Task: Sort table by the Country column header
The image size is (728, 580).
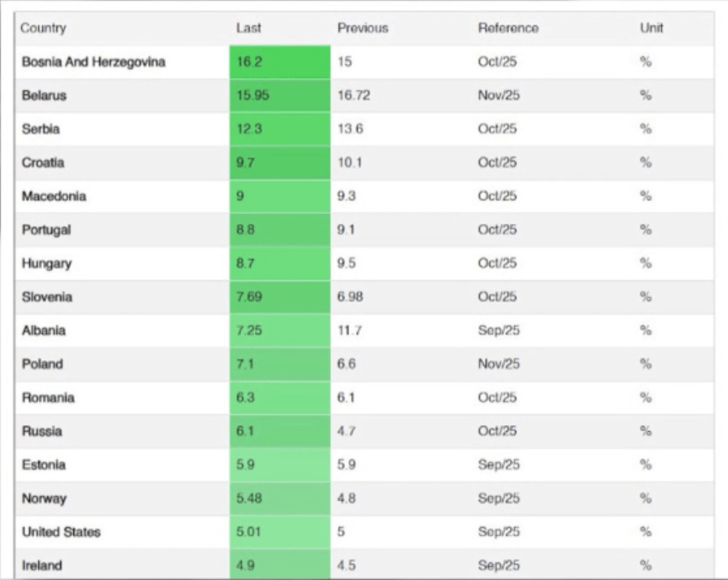Action: [x=44, y=29]
